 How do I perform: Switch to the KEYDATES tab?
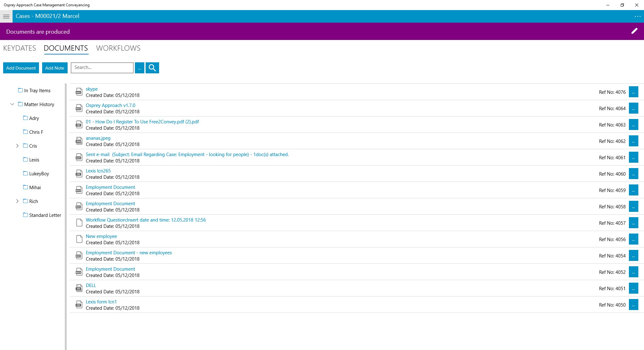[x=19, y=48]
